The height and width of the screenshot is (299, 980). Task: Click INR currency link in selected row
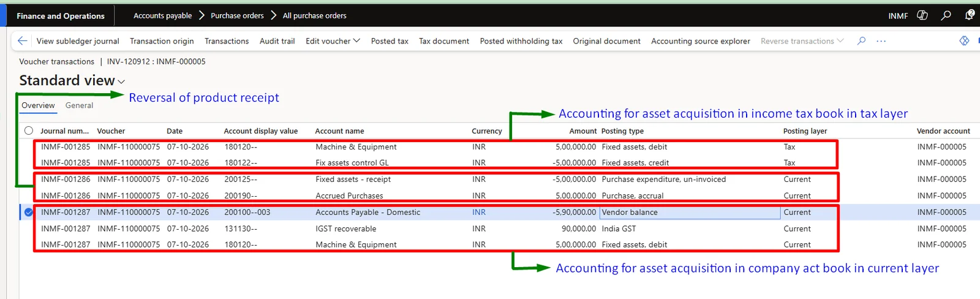(478, 212)
